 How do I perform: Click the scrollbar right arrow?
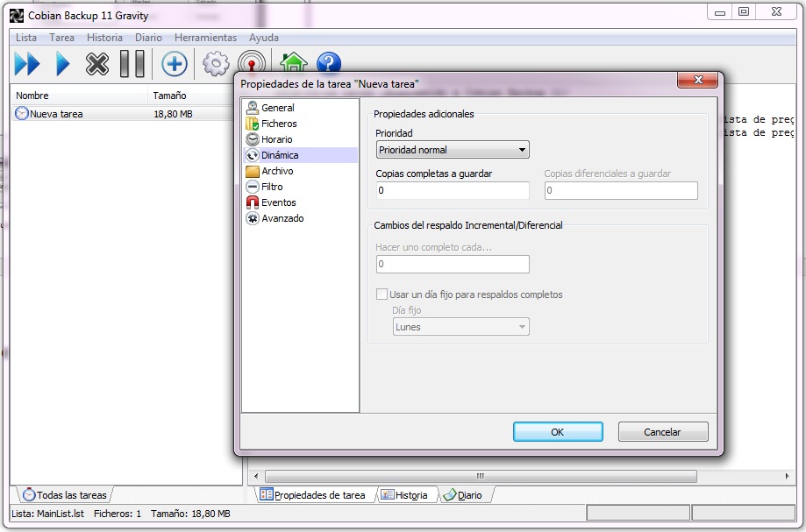[787, 476]
